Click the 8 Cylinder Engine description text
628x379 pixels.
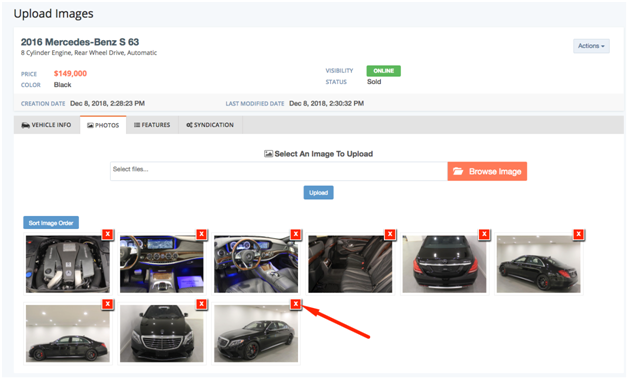coord(89,53)
